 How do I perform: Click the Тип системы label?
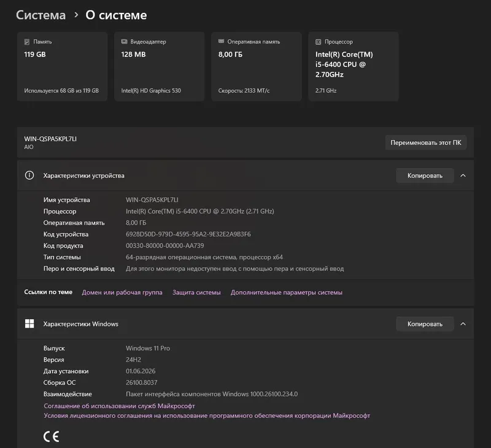pyautogui.click(x=62, y=257)
